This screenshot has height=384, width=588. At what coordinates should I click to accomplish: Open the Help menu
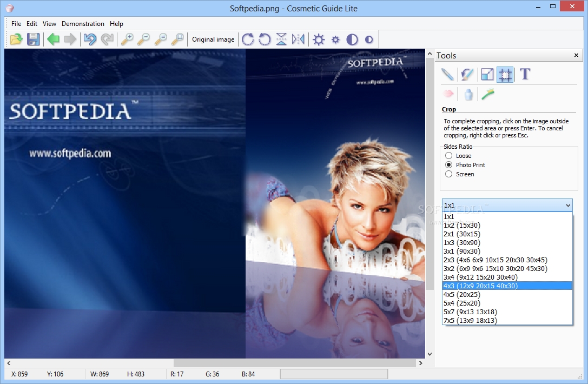(116, 24)
